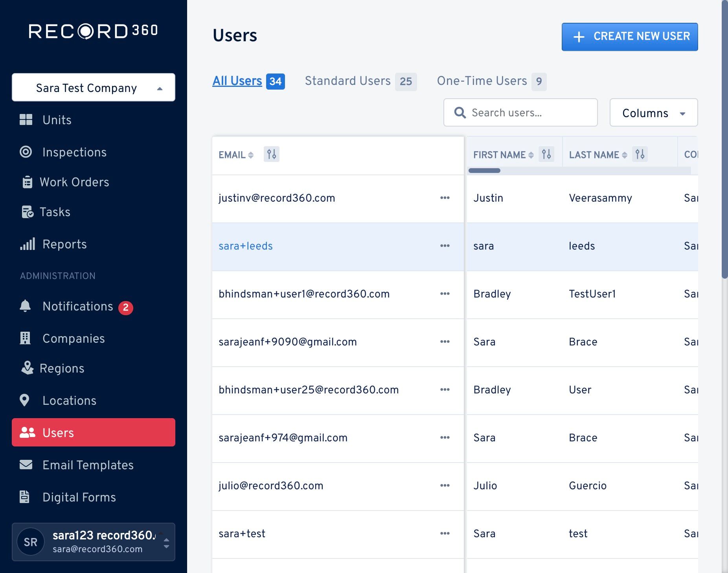
Task: Expand the Sara Test Company dropdown
Action: coord(94,87)
